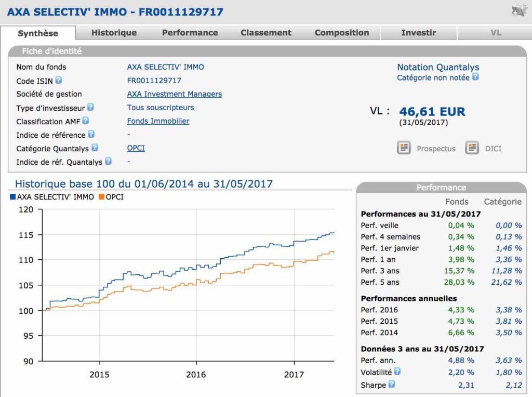Click the Volatilité help icon

click(397, 371)
